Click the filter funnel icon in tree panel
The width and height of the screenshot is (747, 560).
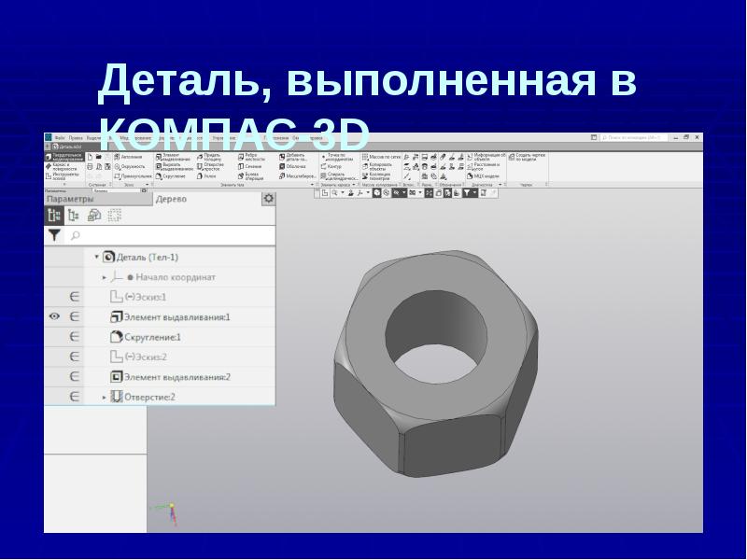54,236
